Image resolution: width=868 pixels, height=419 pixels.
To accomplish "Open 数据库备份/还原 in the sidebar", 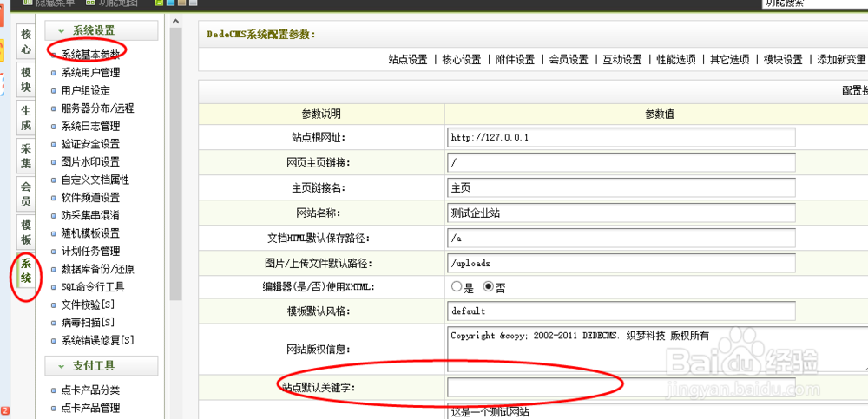I will (97, 270).
